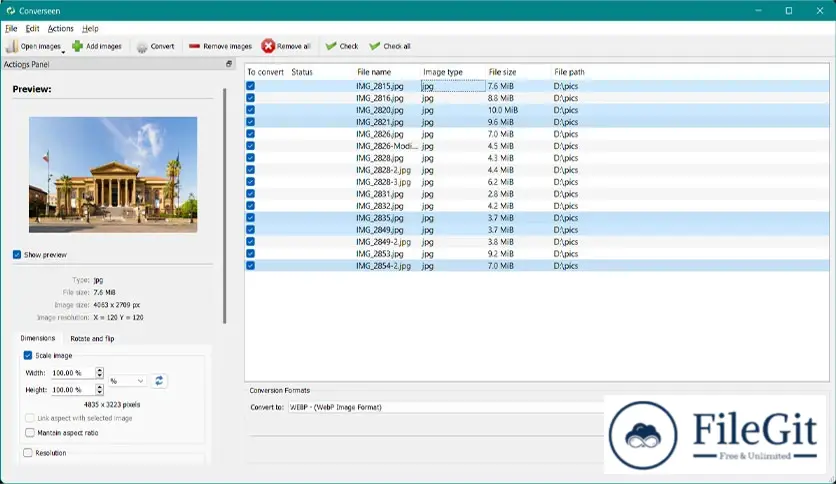Viewport: 836px width, 484px height.
Task: Sort by the To convert column header
Action: coord(266,72)
